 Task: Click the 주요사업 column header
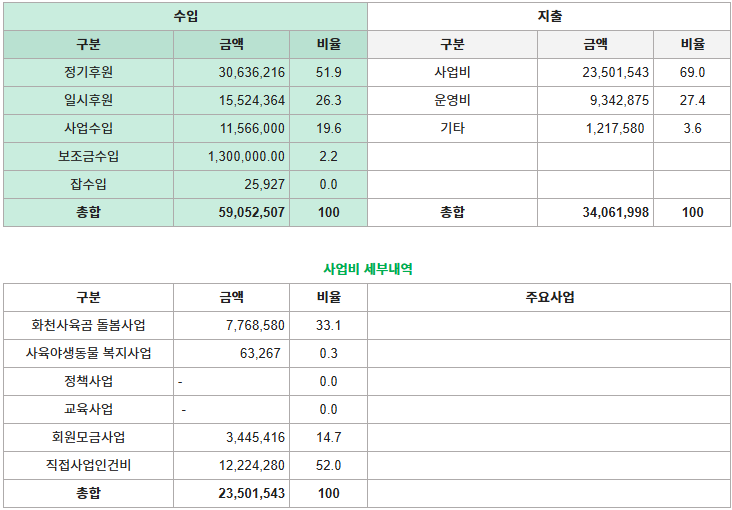pos(549,298)
